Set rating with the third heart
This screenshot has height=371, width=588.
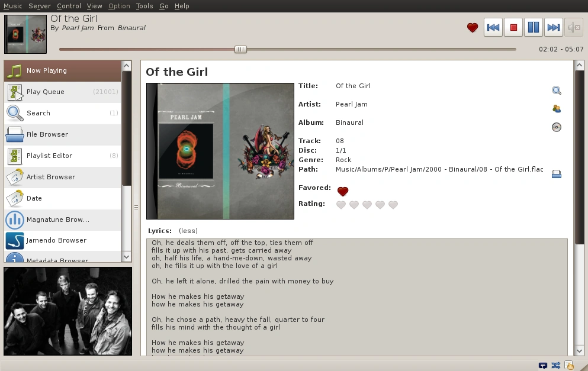click(x=367, y=205)
